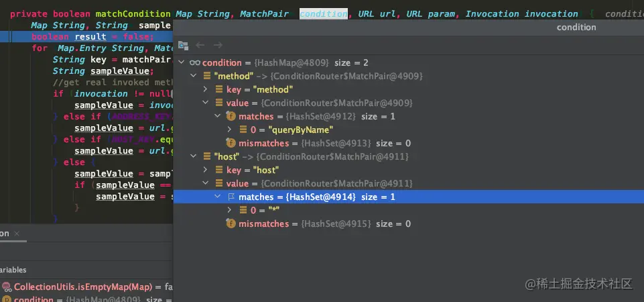
Task: Click the watch icon beside CollectionUtils.isEmptyMap
Action: point(7,287)
